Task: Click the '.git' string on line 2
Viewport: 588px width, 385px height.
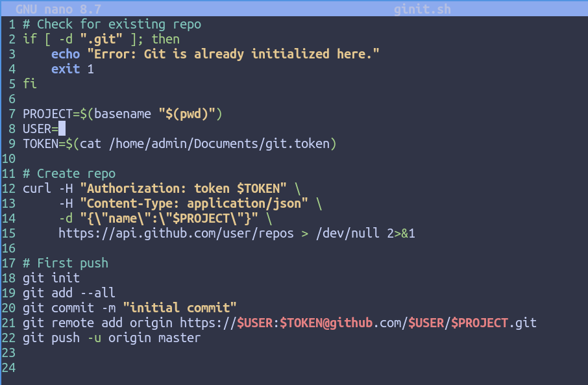Action: [x=101, y=39]
